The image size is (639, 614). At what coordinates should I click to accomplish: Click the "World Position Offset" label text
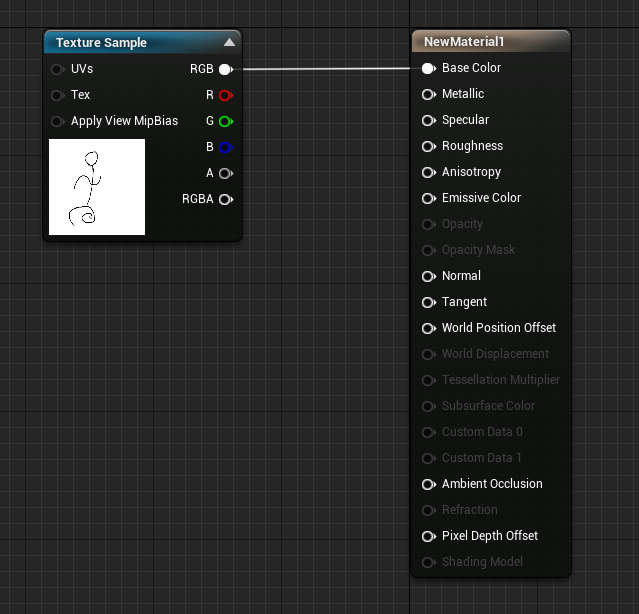pyautogui.click(x=499, y=328)
